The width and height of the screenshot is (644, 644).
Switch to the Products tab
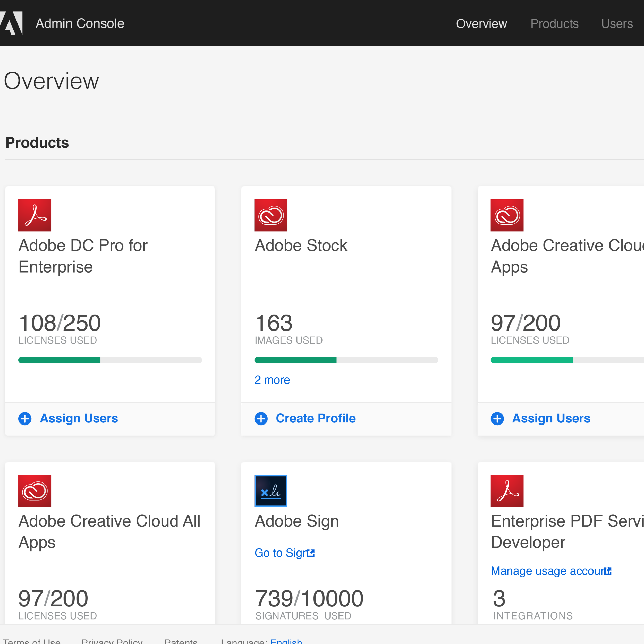pos(554,24)
